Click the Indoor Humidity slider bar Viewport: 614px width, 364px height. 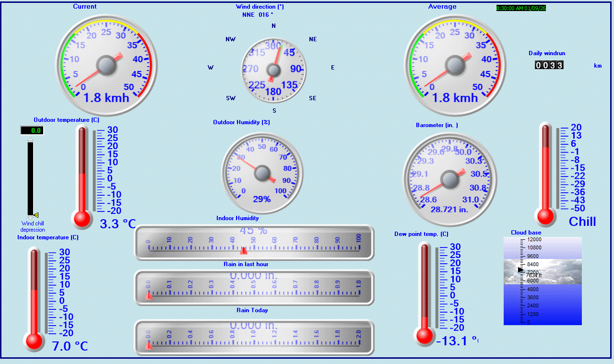254,243
